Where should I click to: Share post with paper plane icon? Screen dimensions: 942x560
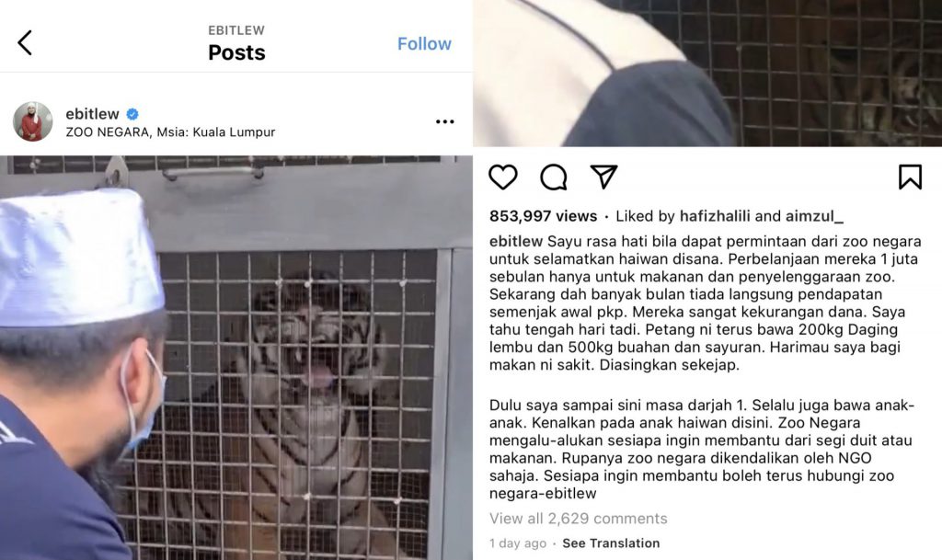click(603, 177)
